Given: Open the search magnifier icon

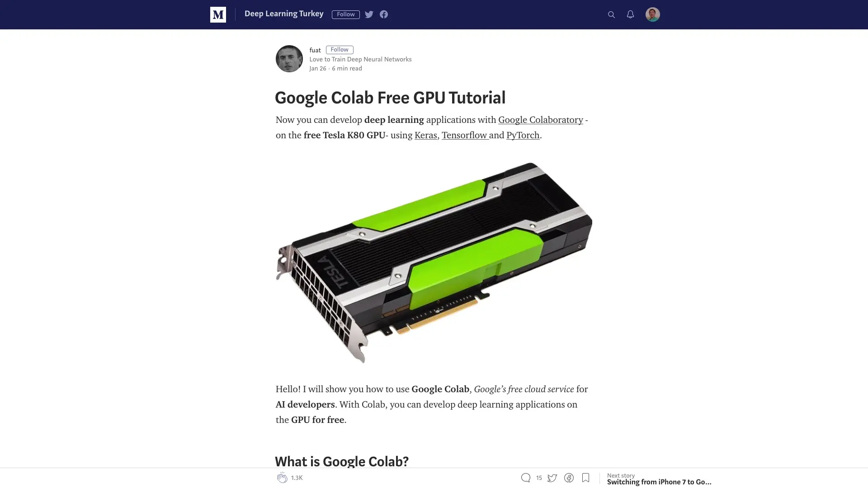Looking at the screenshot, I should click(611, 15).
